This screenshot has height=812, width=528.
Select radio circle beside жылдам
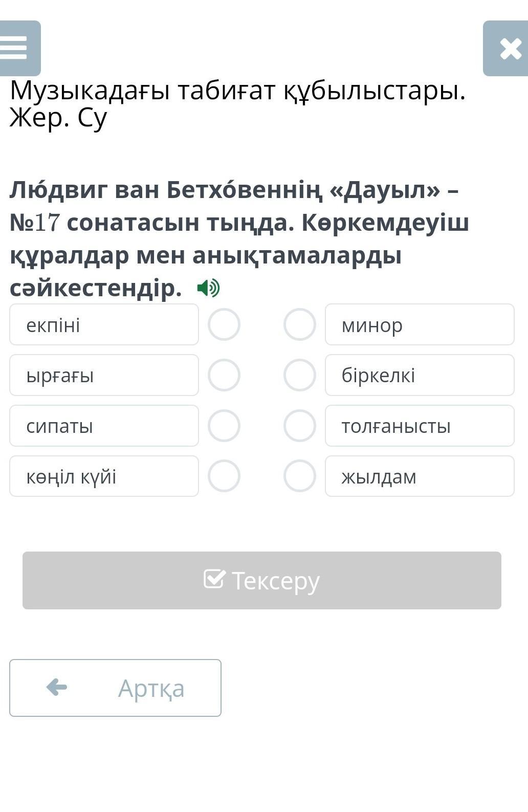point(300,476)
